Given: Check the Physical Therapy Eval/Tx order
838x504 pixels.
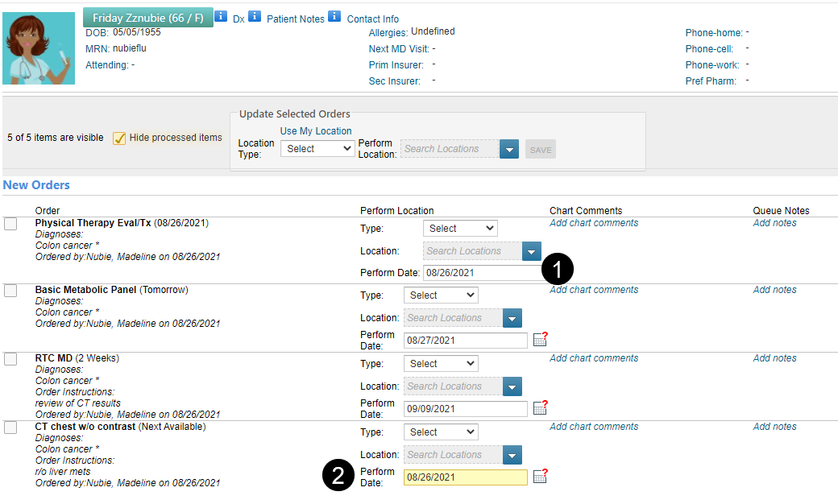Looking at the screenshot, I should coord(10,224).
